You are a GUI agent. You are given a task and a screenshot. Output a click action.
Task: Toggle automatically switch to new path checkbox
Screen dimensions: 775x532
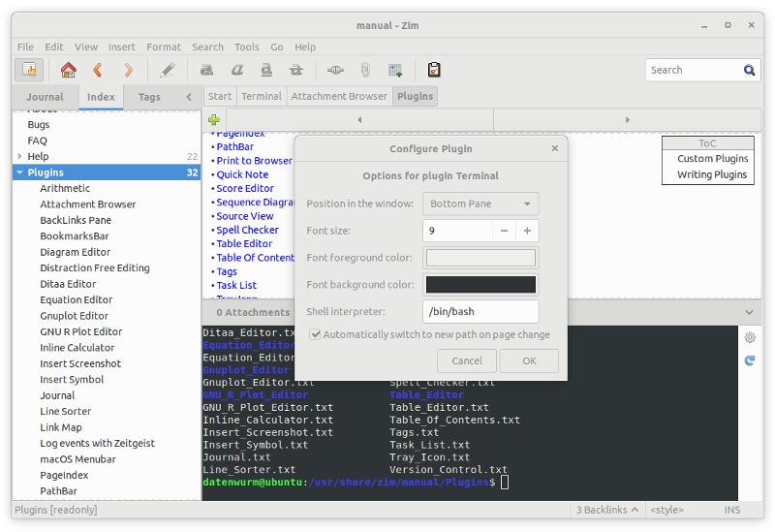(x=315, y=334)
